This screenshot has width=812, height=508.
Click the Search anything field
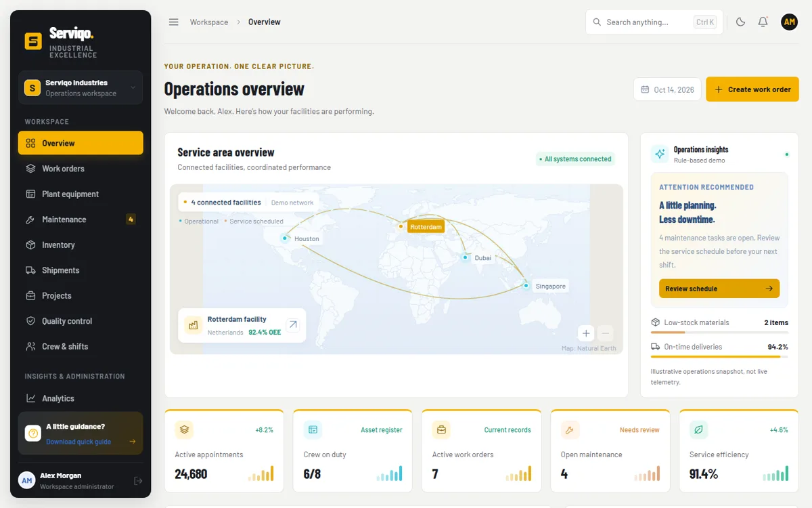[x=654, y=22]
